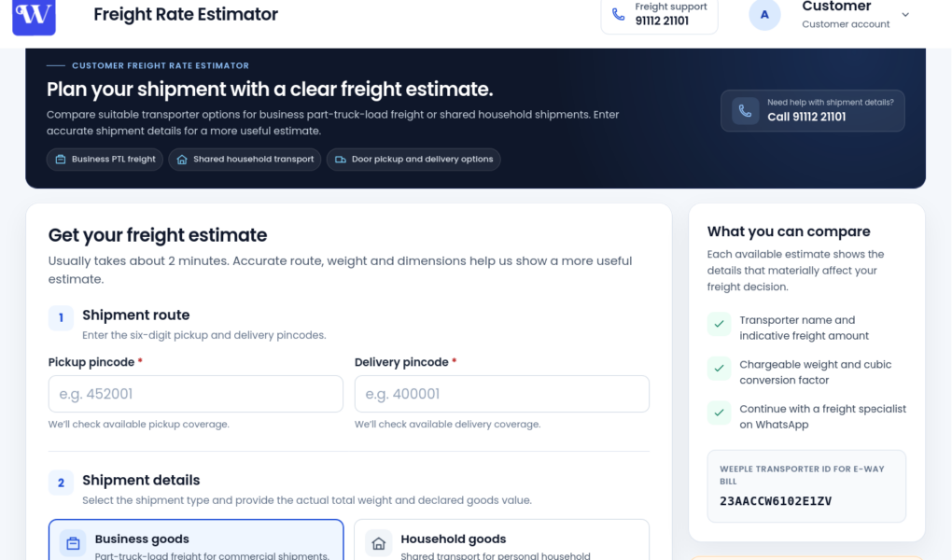This screenshot has width=952, height=560.
Task: Click the Freight Rate Estimator title
Action: click(186, 15)
